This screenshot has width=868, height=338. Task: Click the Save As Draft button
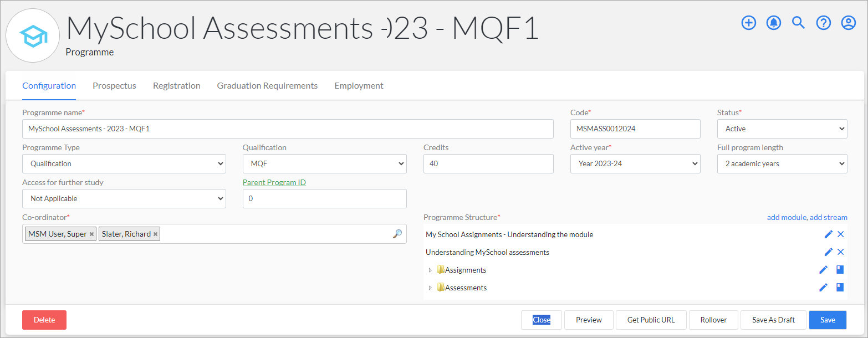(x=773, y=320)
